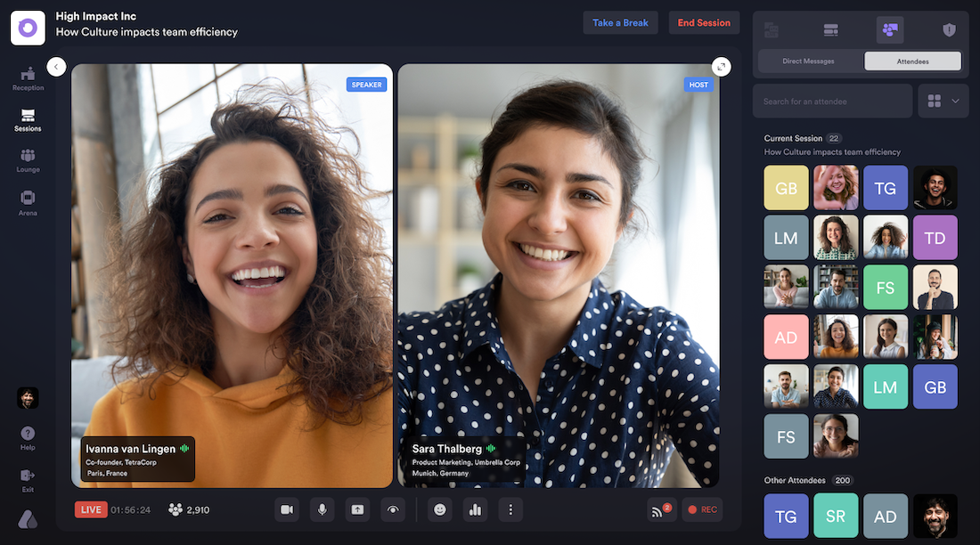Image resolution: width=980 pixels, height=545 pixels.
Task: Open the polls bar-chart icon
Action: tap(476, 510)
